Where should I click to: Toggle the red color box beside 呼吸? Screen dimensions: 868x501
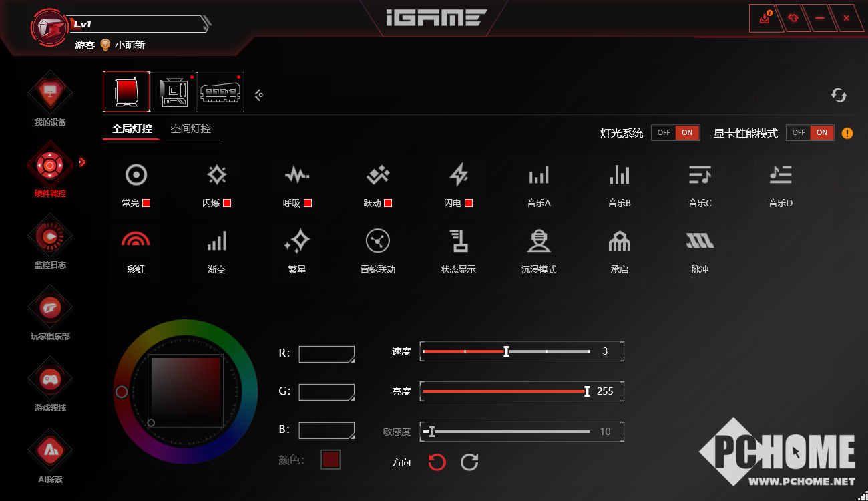tap(308, 203)
